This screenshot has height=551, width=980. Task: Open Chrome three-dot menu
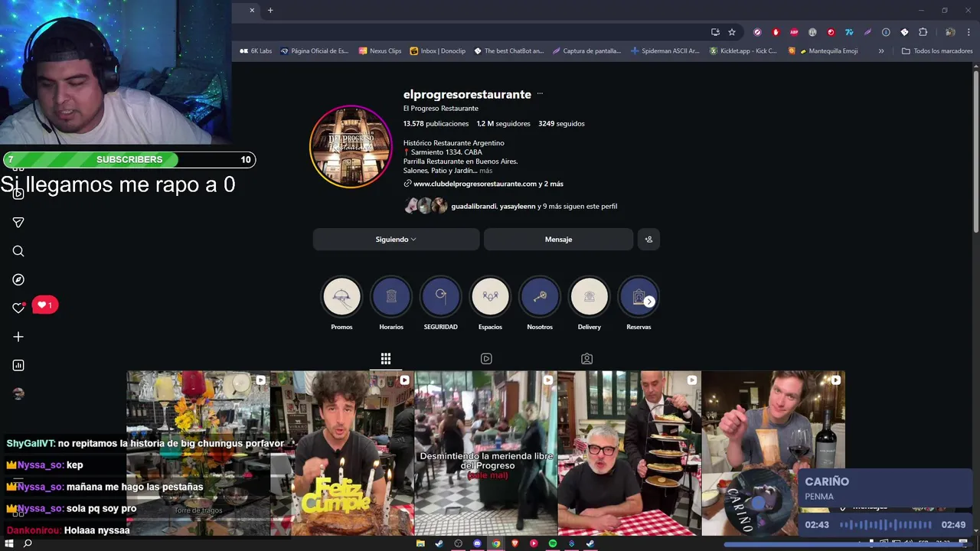coord(969,32)
